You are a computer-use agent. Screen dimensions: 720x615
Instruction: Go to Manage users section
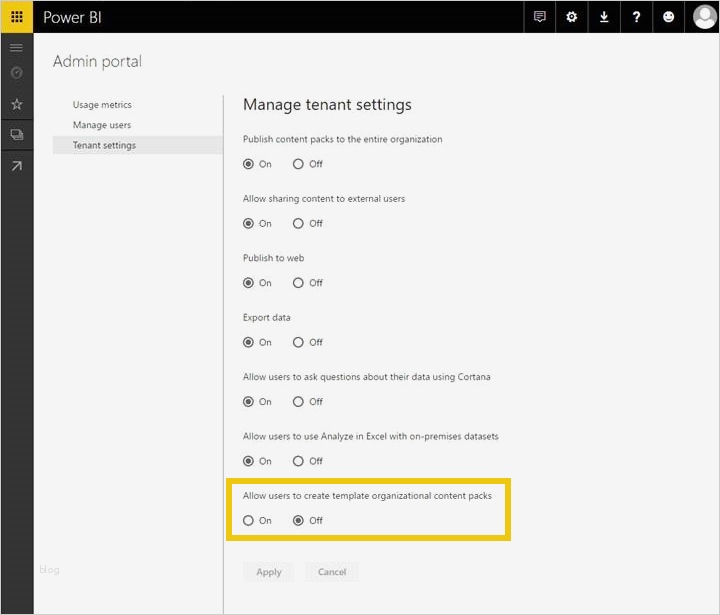[x=102, y=125]
